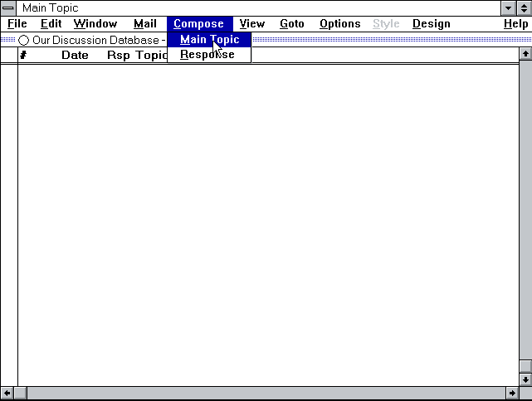Choose Response from the Compose menu

207,55
